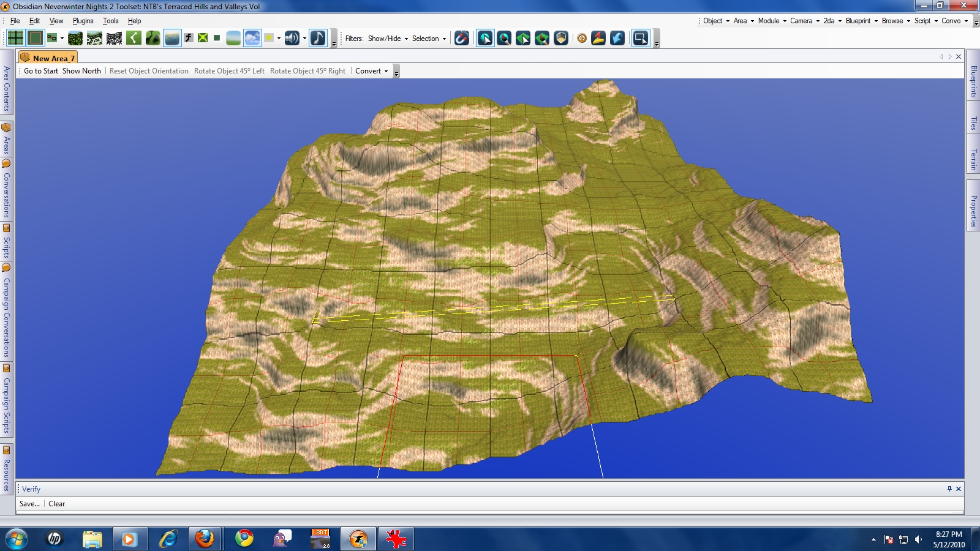Click the music note icon

318,38
